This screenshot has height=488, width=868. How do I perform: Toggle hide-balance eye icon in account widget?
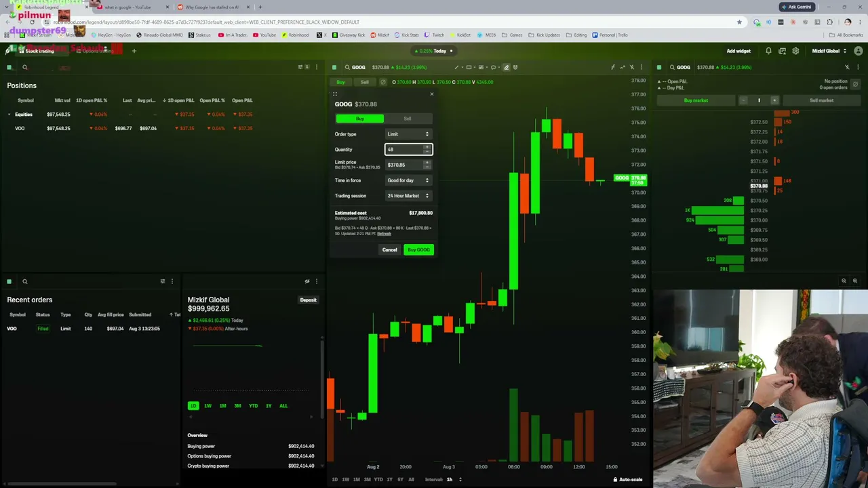click(x=307, y=281)
